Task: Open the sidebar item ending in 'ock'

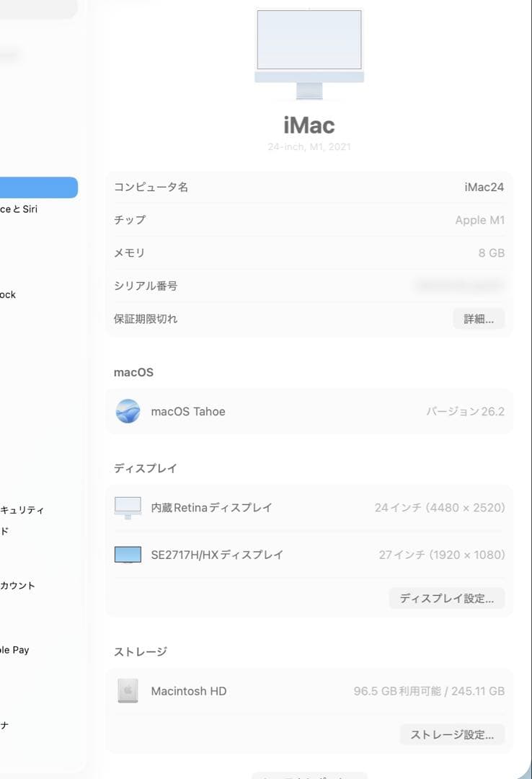Action: tap(8, 294)
